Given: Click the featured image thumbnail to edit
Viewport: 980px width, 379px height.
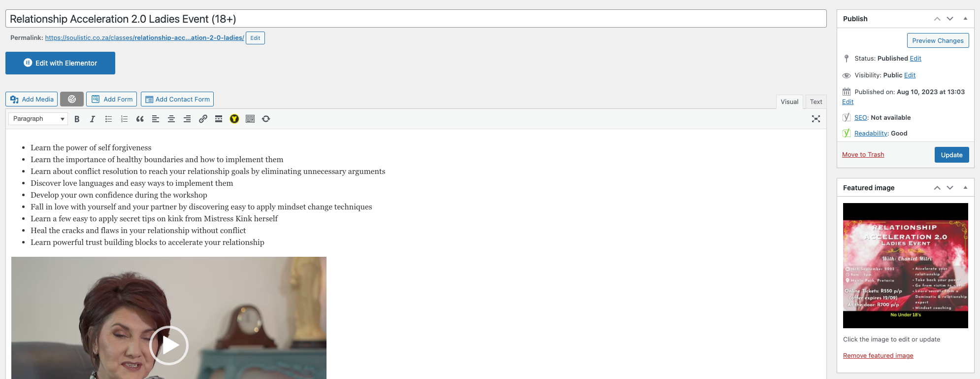Looking at the screenshot, I should click(x=905, y=266).
